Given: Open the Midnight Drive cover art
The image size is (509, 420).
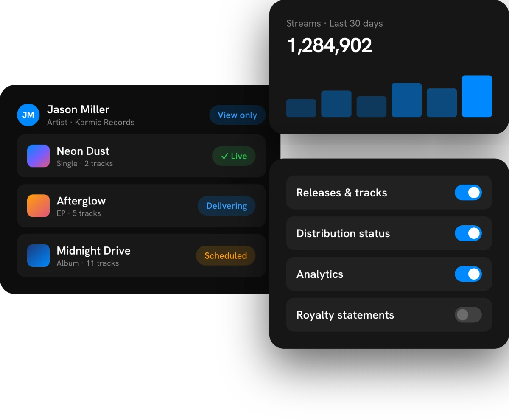Looking at the screenshot, I should click(x=39, y=255).
